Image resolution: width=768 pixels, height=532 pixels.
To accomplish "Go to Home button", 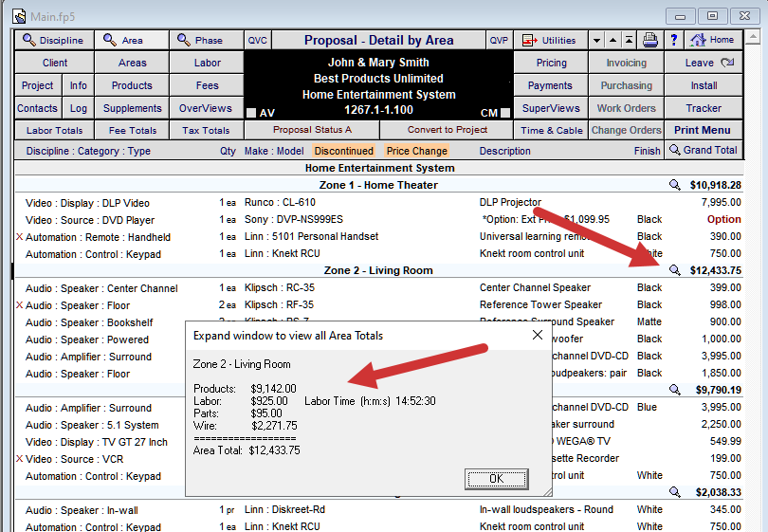I will tap(713, 40).
